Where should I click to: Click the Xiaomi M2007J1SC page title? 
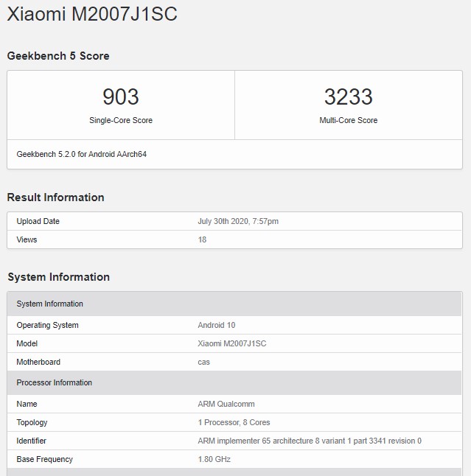(92, 14)
